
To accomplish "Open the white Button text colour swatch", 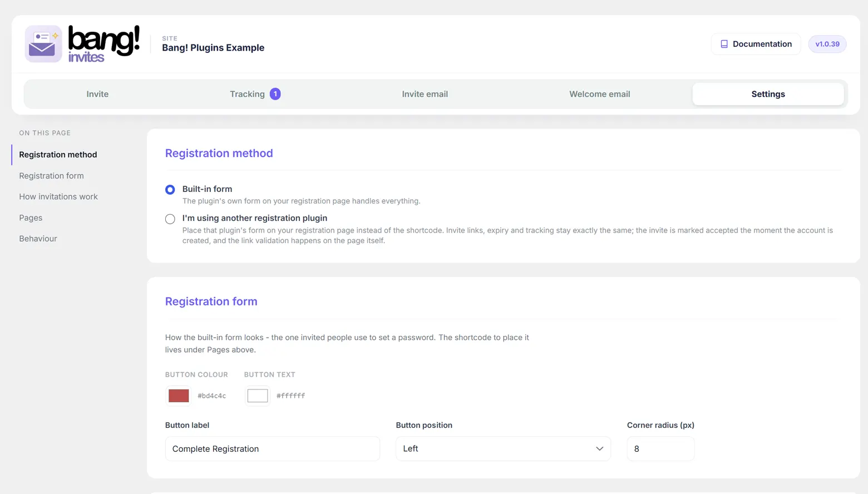I will pos(258,396).
